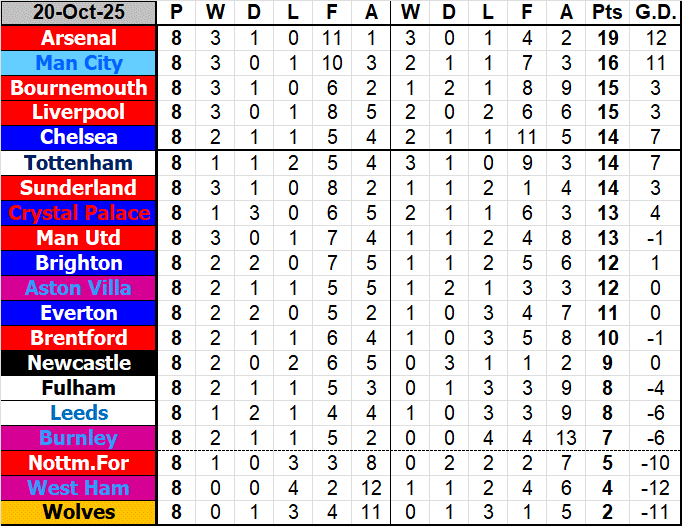
Task: Select the Leeds team cell
Action: tap(79, 413)
